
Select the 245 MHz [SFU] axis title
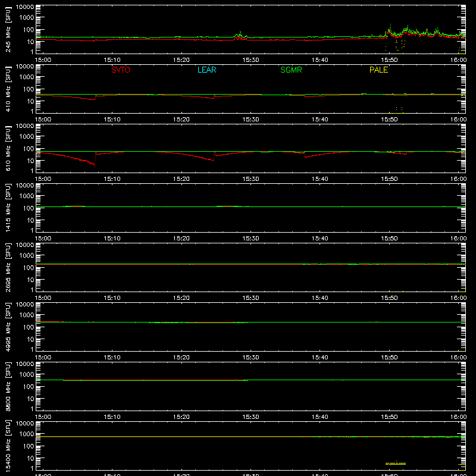click(x=8, y=29)
